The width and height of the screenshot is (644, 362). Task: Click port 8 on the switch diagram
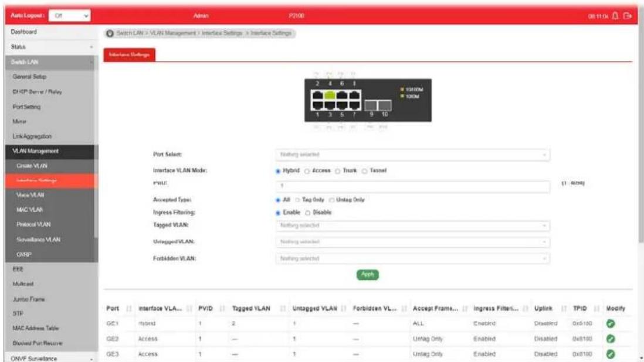(354, 95)
